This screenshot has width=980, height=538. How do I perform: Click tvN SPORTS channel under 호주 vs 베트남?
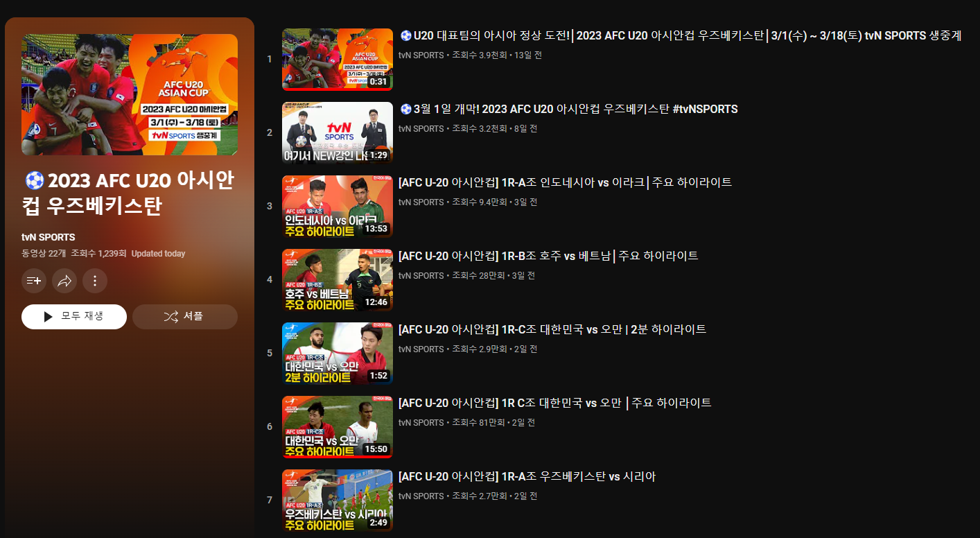pyautogui.click(x=421, y=275)
